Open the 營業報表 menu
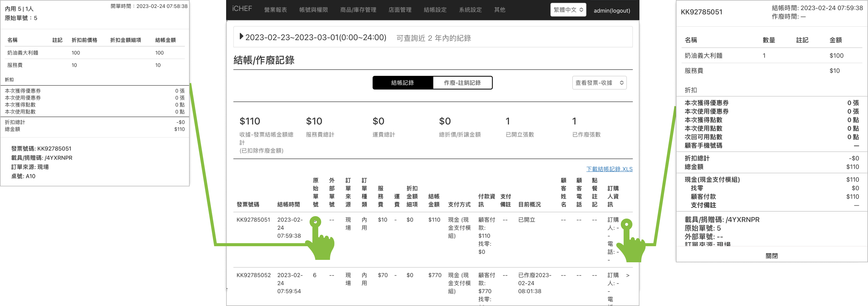 click(275, 10)
